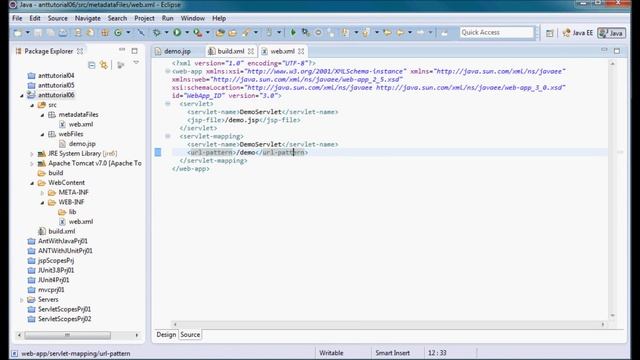This screenshot has width=640, height=360.
Task: Click the Print toolbar icon
Action: pos(63,33)
